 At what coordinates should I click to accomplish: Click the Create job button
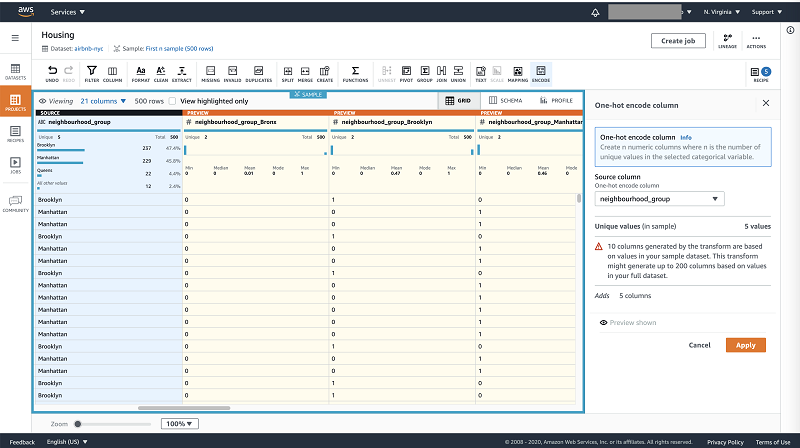(678, 40)
